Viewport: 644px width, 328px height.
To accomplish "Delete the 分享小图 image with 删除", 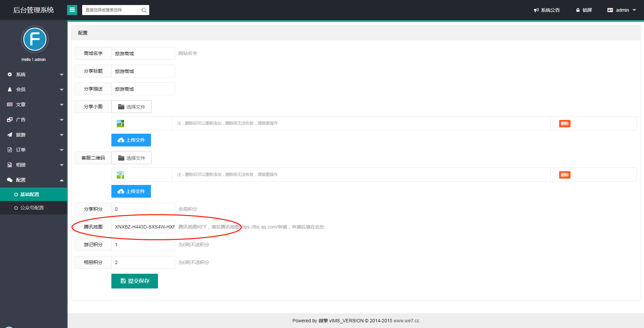I will coord(565,124).
